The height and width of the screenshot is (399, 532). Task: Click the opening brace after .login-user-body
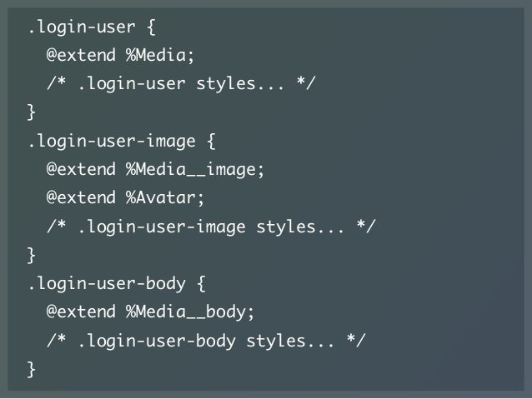(201, 283)
